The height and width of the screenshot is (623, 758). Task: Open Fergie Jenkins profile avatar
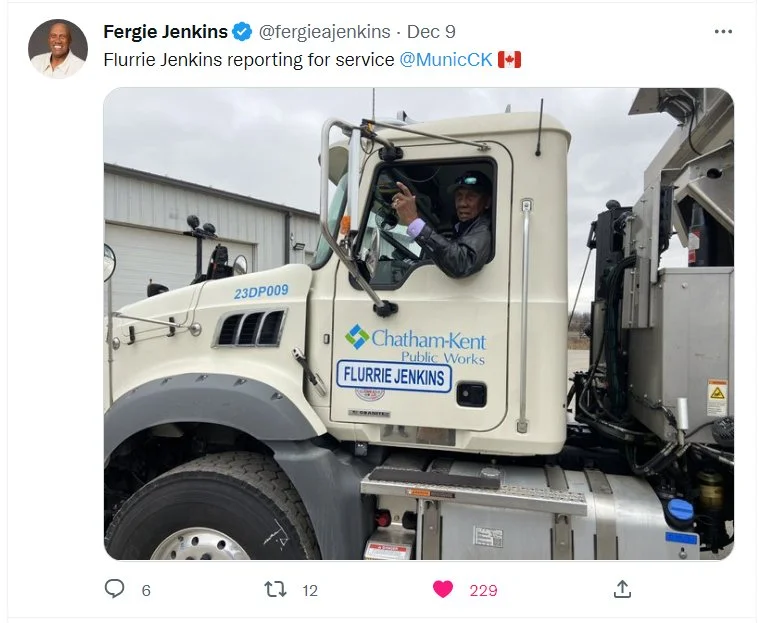point(58,48)
